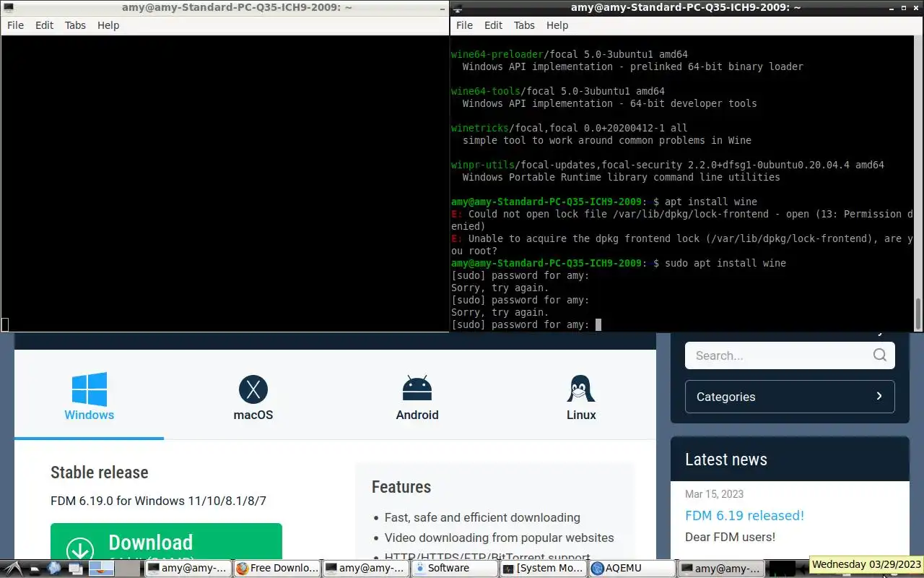
Task: Open Tabs menu in right terminal
Action: pyautogui.click(x=524, y=25)
